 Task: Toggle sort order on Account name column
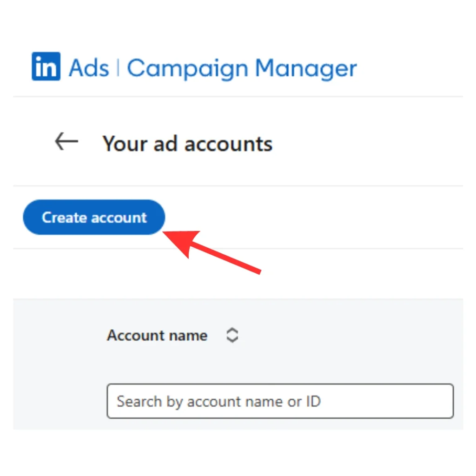coord(232,335)
